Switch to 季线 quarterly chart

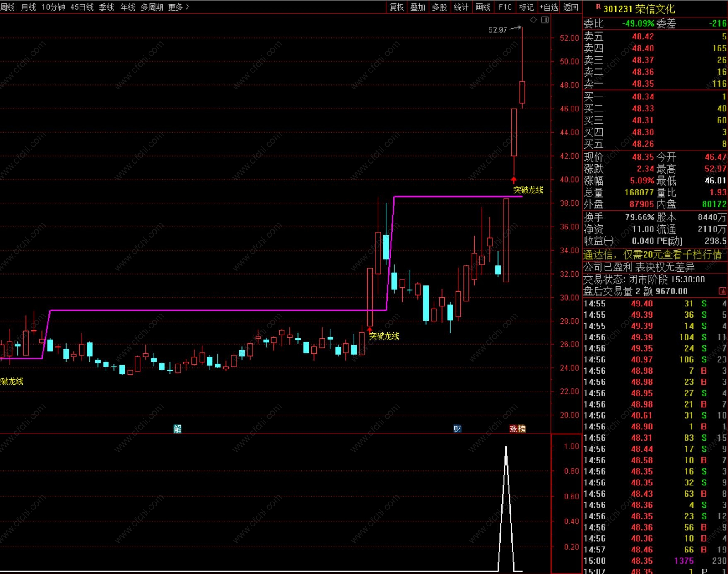pyautogui.click(x=106, y=7)
